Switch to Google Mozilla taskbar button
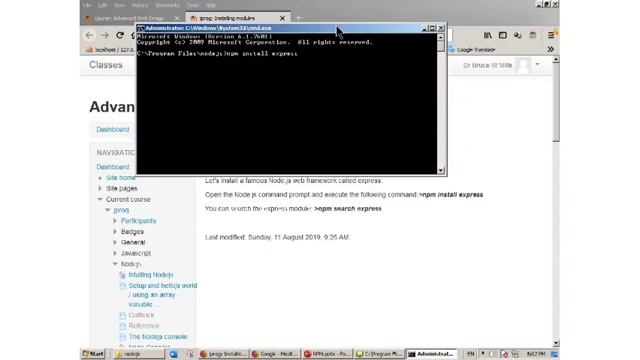The image size is (640, 360). 275,354
